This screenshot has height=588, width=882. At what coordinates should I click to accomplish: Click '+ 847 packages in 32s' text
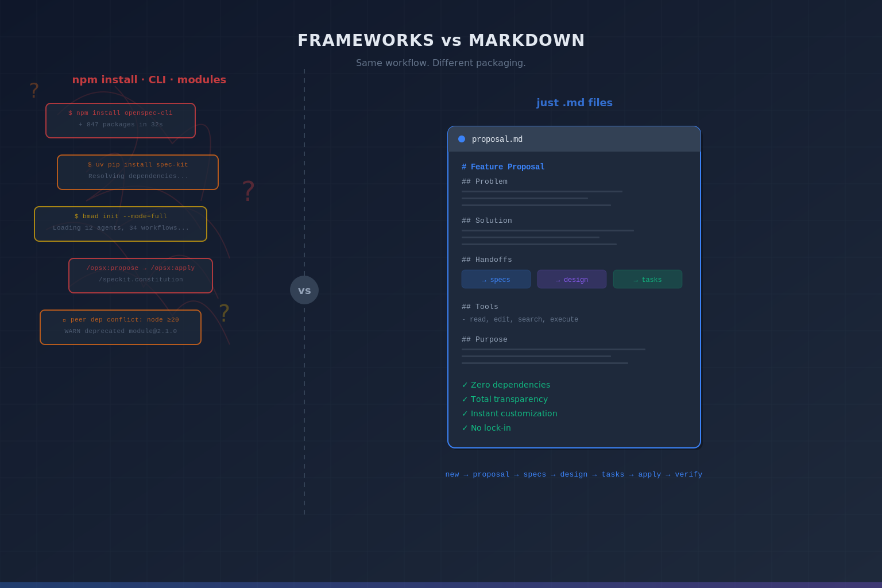[121, 125]
